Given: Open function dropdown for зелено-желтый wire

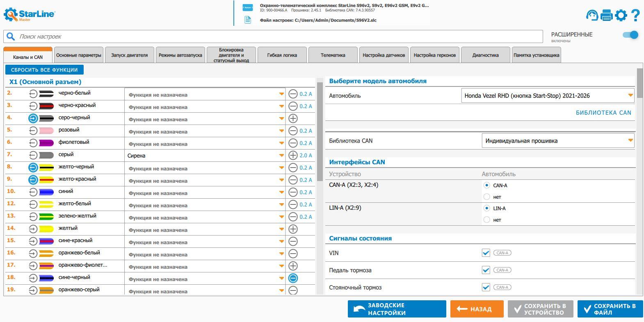Looking at the screenshot, I should (x=205, y=217).
